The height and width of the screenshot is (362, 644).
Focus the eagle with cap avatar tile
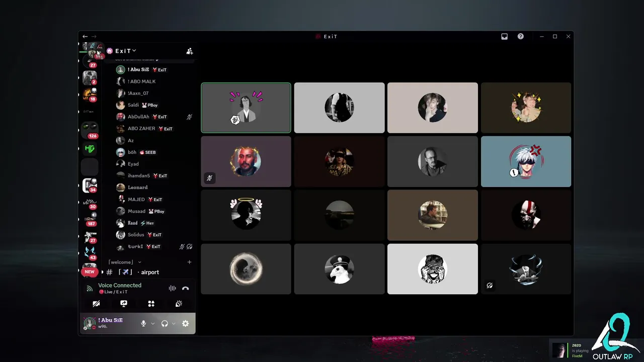tap(339, 269)
